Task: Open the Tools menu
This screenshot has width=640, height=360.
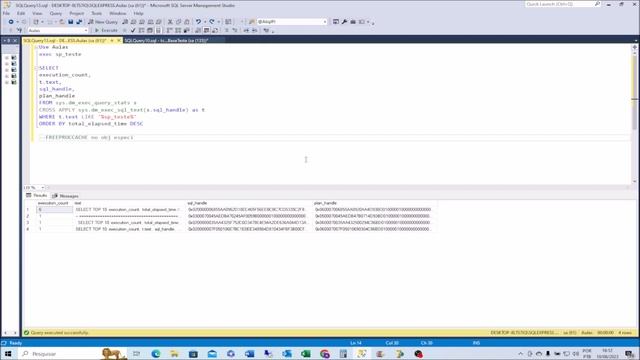Action: point(97,13)
